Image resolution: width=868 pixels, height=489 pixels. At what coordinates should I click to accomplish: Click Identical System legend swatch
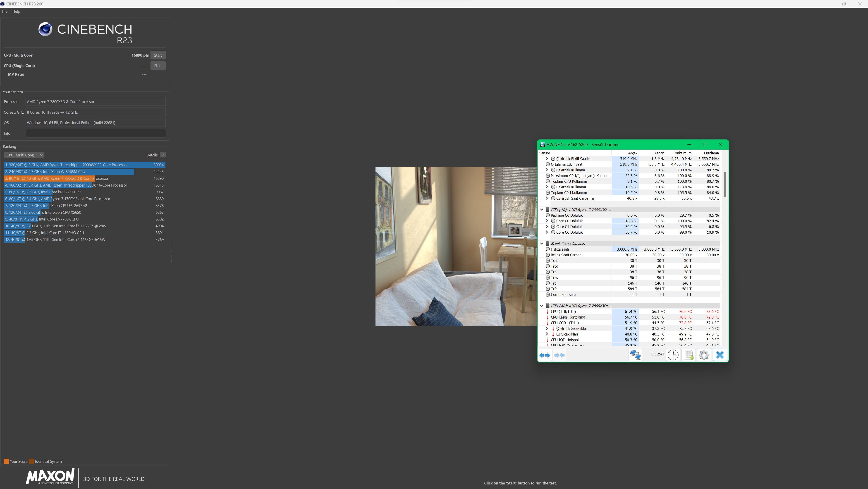pyautogui.click(x=32, y=461)
